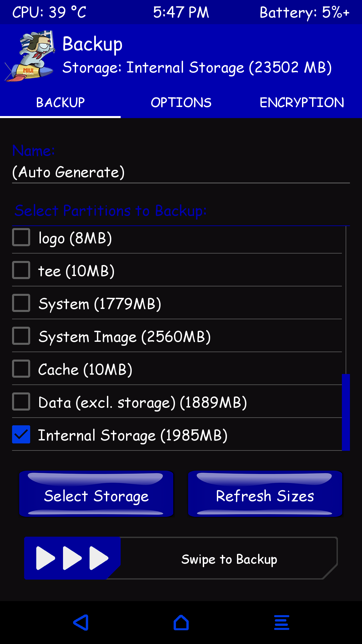Open the ENCRYPTION tab
Image resolution: width=362 pixels, height=644 pixels.
302,103
